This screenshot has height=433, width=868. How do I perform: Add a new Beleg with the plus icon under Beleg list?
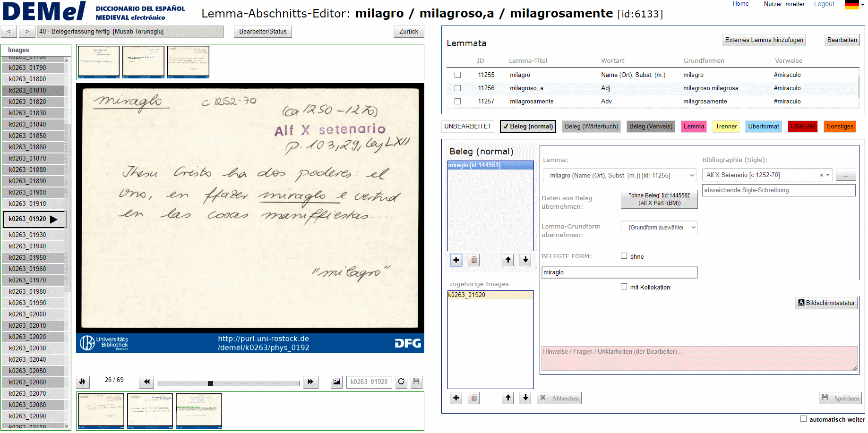[x=456, y=260]
